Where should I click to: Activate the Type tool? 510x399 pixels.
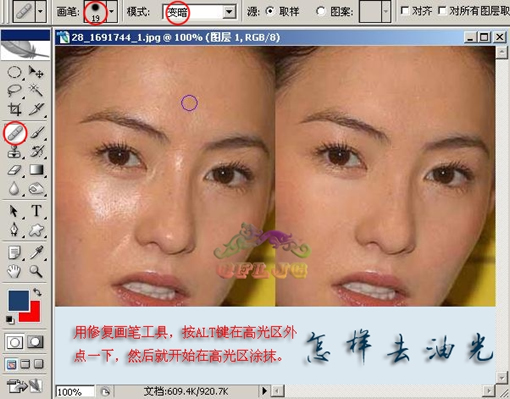point(36,211)
